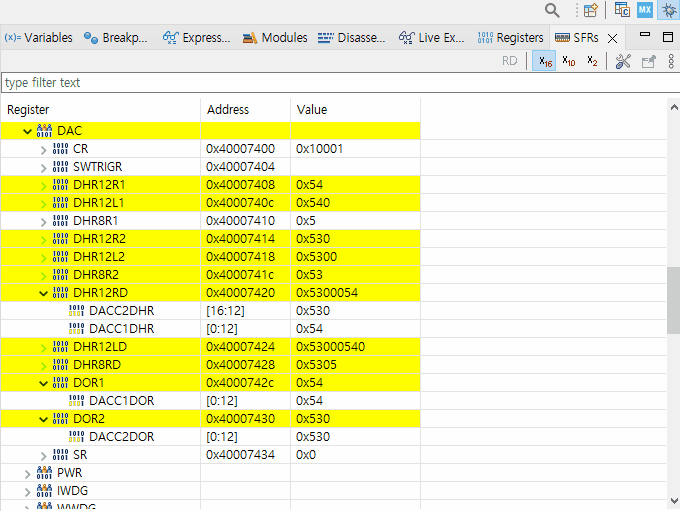Click the Value column header
The image size is (680, 511).
coord(356,110)
